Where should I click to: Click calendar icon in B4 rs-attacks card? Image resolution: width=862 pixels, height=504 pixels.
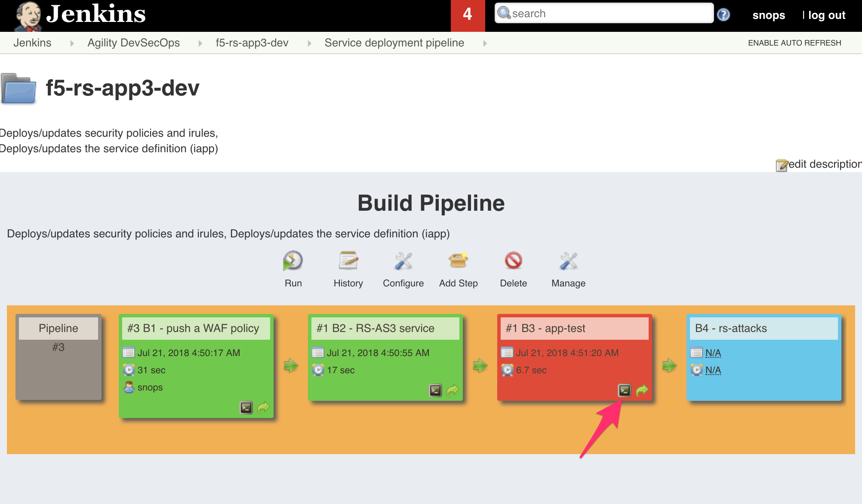click(x=696, y=353)
